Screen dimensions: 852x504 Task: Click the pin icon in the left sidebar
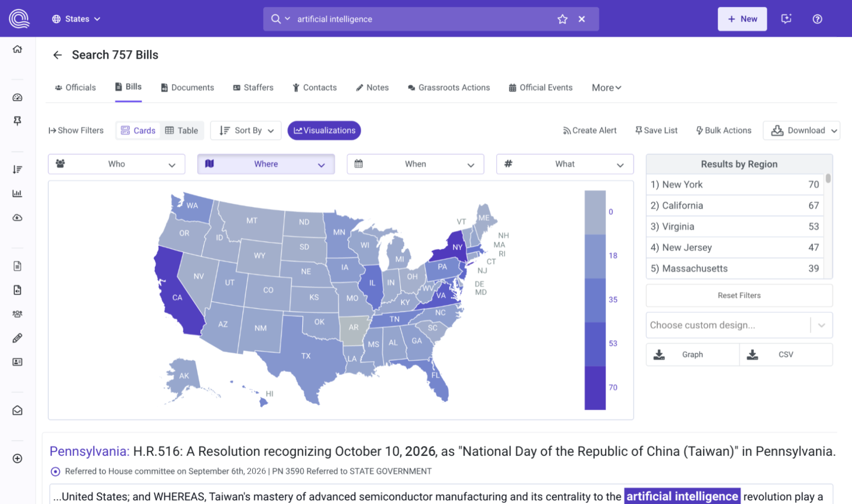(17, 121)
